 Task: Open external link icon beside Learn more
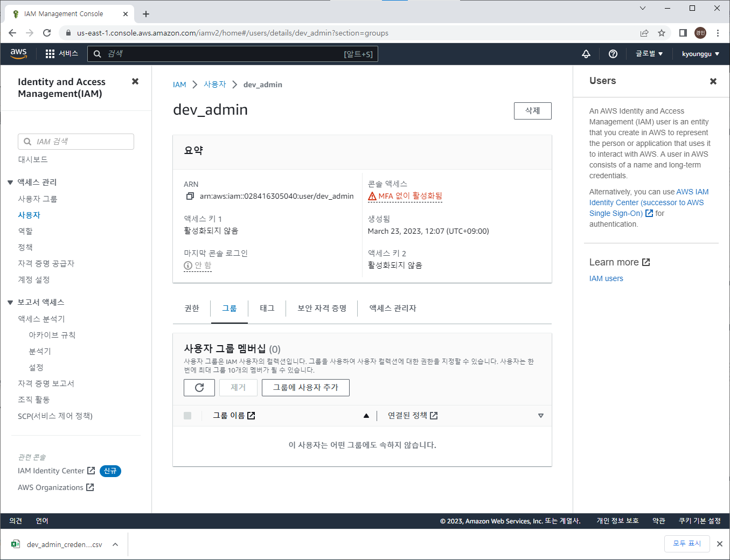(646, 262)
